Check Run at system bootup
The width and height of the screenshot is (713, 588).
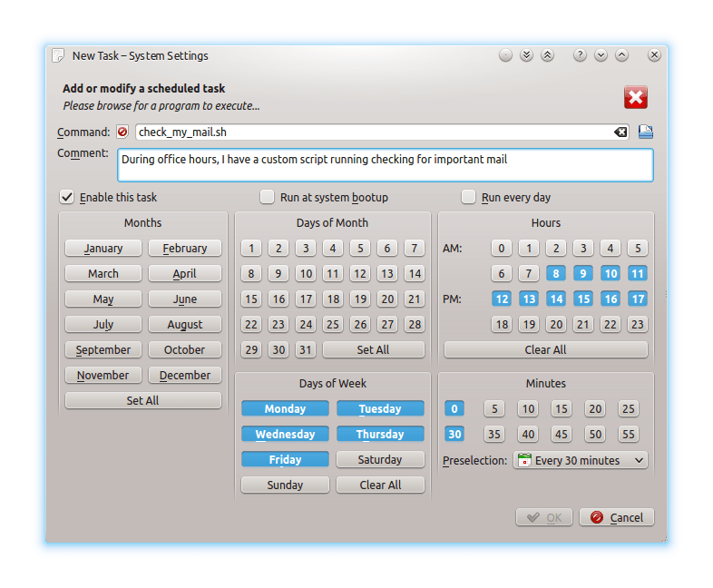point(267,198)
